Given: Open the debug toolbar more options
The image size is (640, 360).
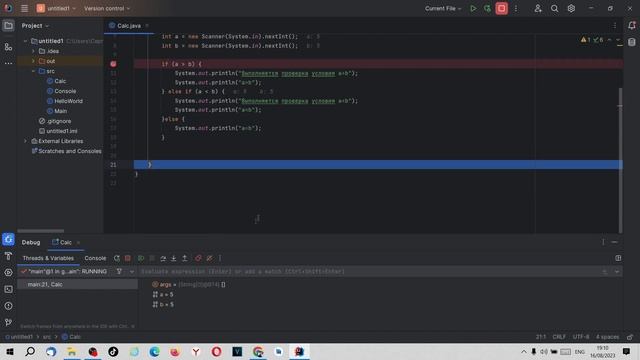Looking at the screenshot, I should click(x=220, y=258).
